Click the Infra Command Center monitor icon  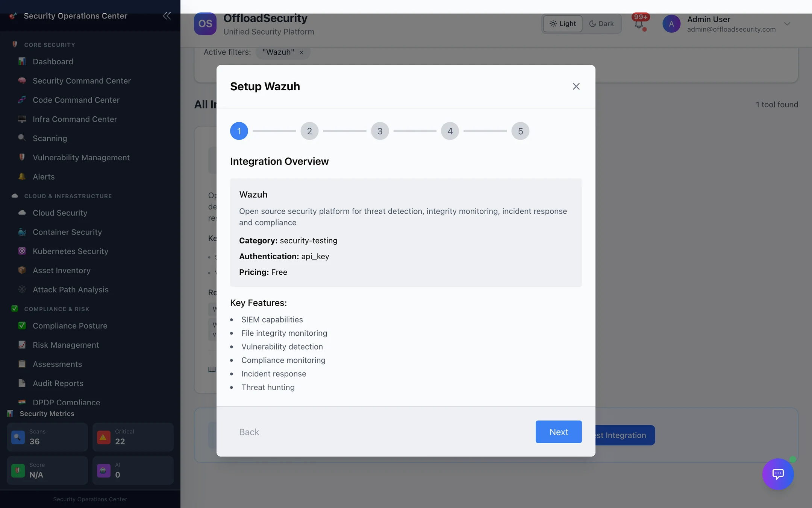point(22,119)
